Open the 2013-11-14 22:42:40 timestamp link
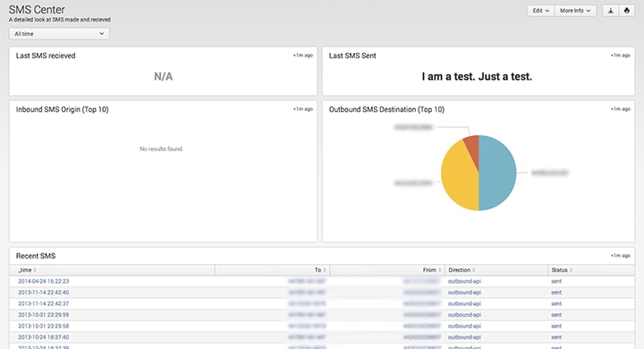 pos(44,293)
